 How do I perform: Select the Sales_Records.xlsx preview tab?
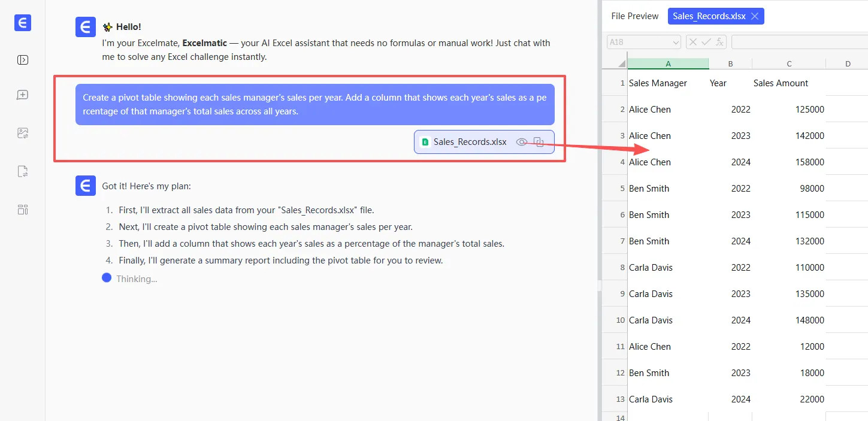tap(709, 16)
